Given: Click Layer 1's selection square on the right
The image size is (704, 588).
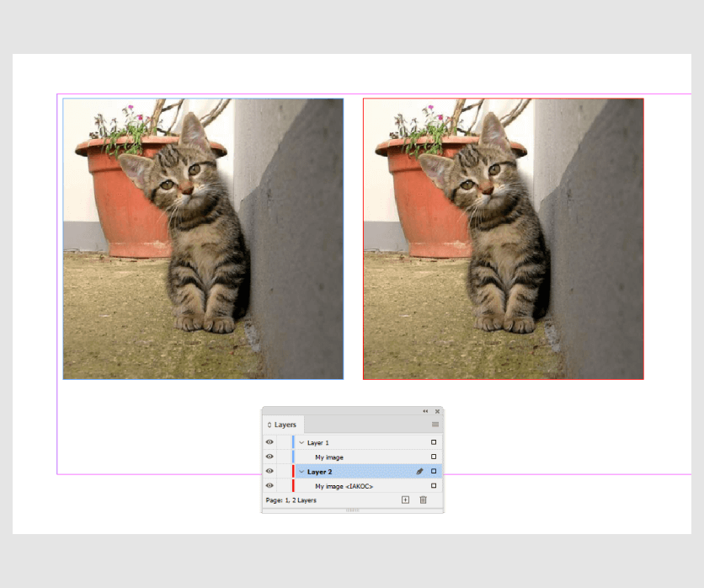Looking at the screenshot, I should point(433,441).
